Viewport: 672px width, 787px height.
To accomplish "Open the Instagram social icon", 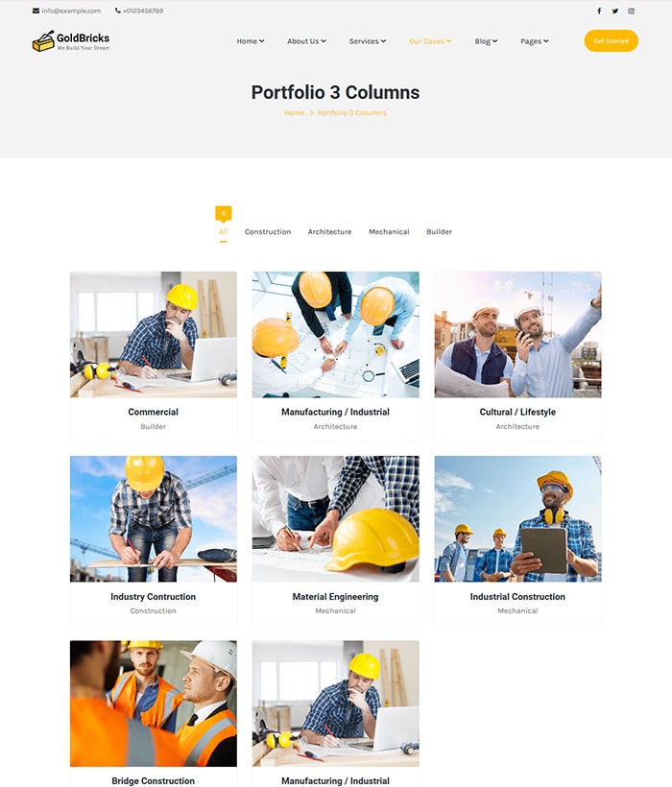I will pos(631,11).
